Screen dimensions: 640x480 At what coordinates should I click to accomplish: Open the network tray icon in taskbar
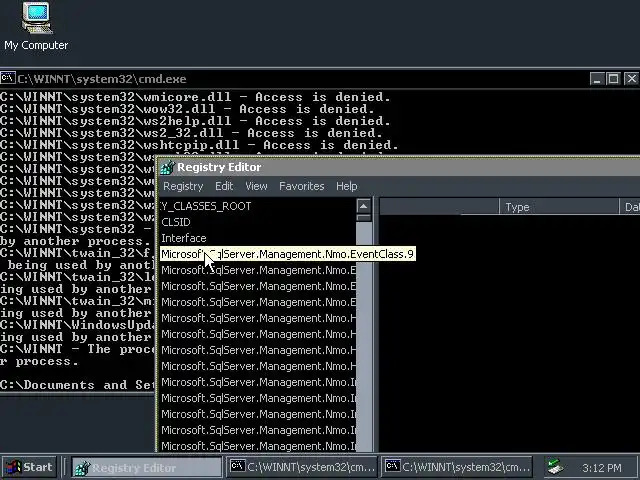coord(555,467)
